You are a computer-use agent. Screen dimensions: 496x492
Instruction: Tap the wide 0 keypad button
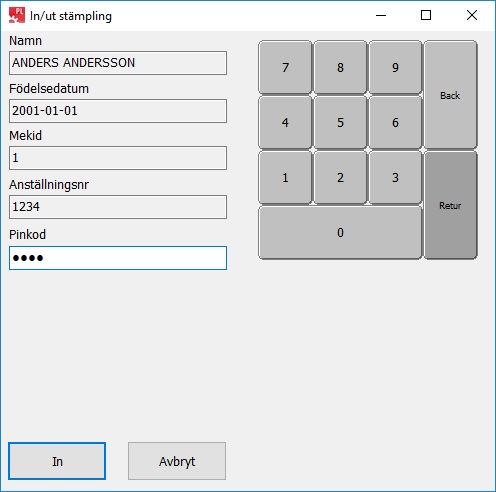pos(340,232)
